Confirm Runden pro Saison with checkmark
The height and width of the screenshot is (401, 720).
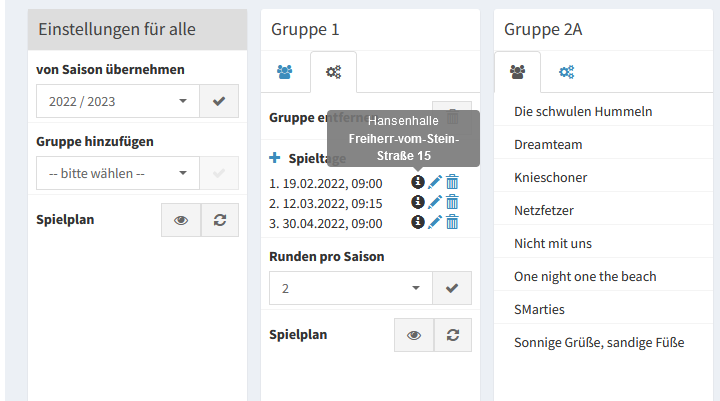452,288
